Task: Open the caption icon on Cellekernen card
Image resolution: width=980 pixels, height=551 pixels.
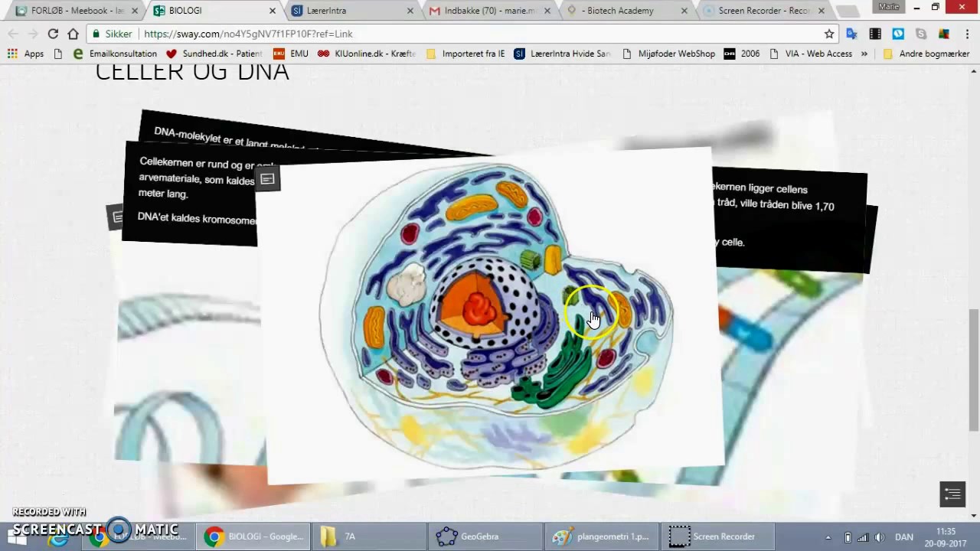Action: point(267,179)
